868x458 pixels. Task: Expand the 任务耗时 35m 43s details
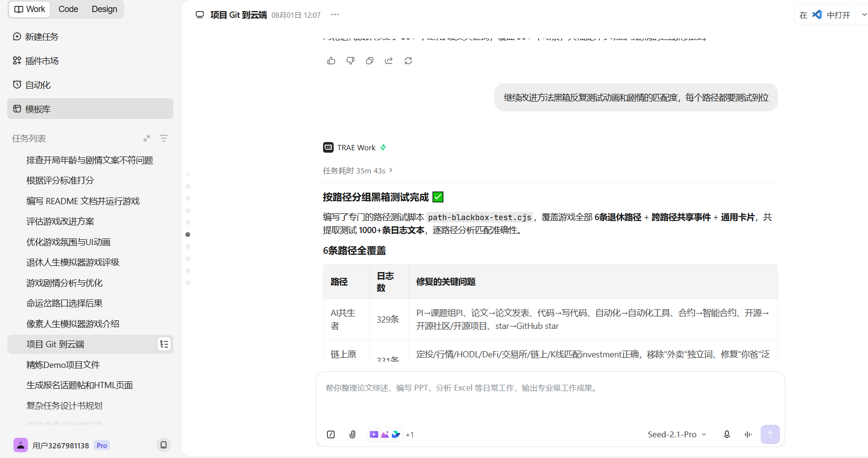click(x=358, y=170)
